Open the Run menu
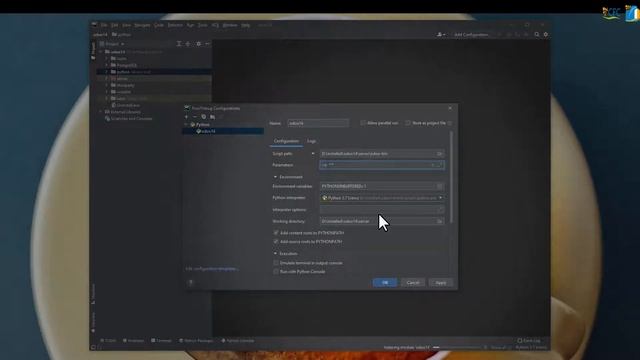The height and width of the screenshot is (360, 640). pyautogui.click(x=190, y=25)
